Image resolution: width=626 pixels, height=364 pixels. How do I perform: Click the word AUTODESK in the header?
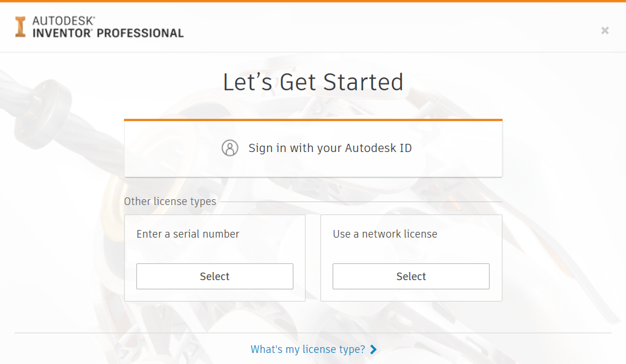[x=63, y=21]
